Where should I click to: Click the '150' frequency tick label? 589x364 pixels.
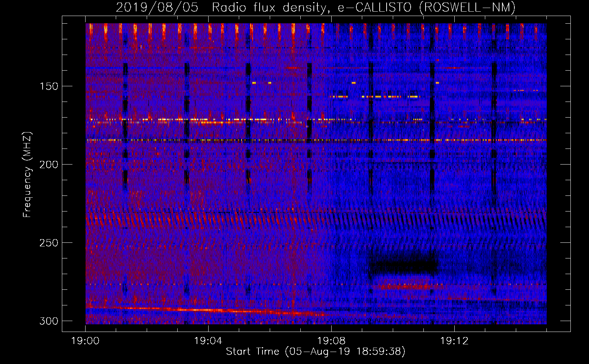click(49, 86)
